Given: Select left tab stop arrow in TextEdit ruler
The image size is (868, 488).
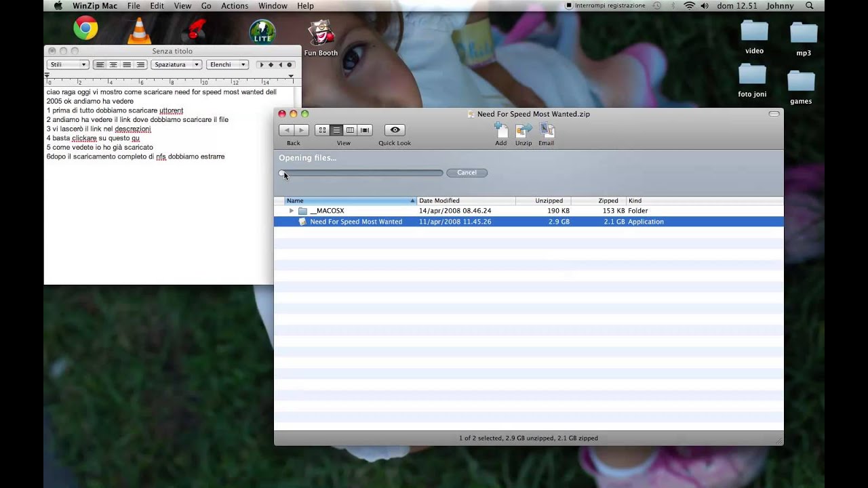Looking at the screenshot, I should 261,64.
